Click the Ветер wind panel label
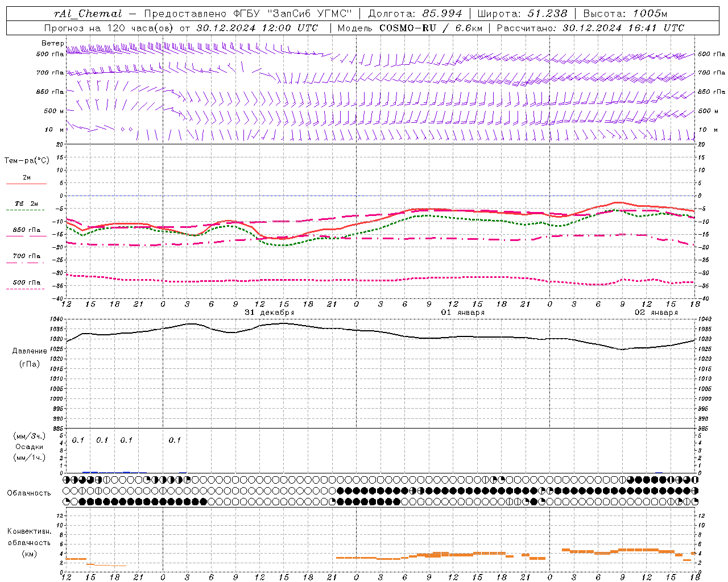The image size is (728, 582). point(52,43)
